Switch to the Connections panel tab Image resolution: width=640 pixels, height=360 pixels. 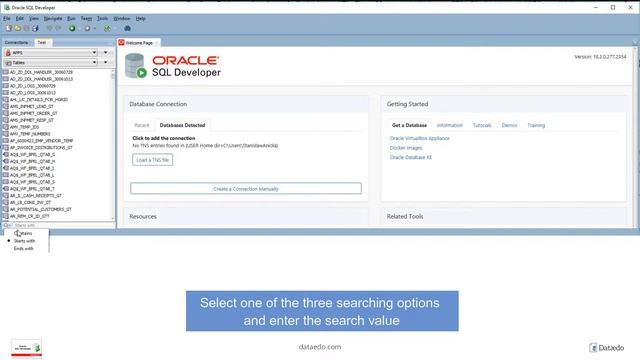pyautogui.click(x=16, y=42)
